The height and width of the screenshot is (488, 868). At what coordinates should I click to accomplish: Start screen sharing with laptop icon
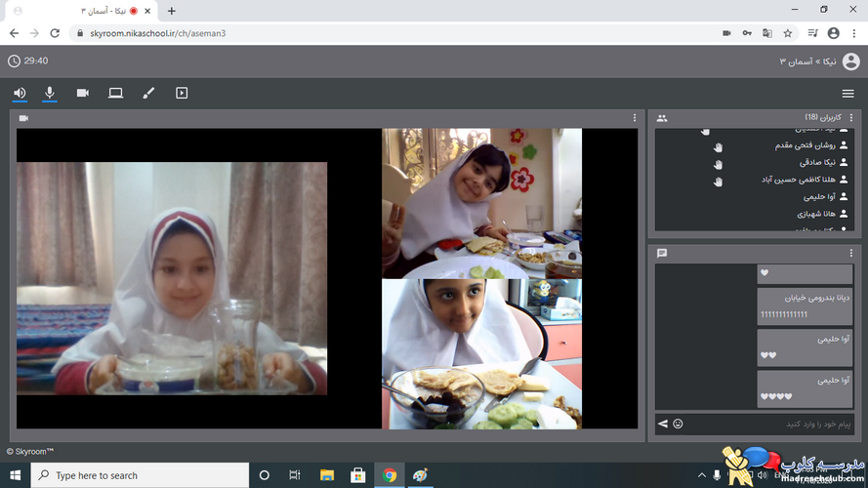(115, 93)
